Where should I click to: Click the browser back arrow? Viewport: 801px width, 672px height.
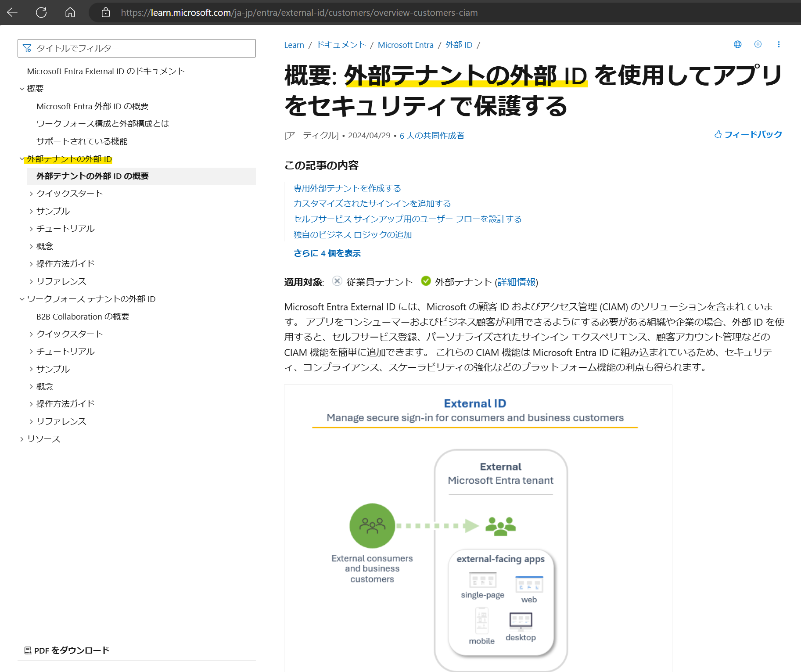pyautogui.click(x=12, y=13)
